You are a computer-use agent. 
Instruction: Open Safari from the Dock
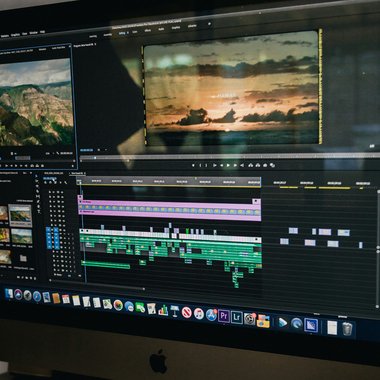(x=37, y=296)
